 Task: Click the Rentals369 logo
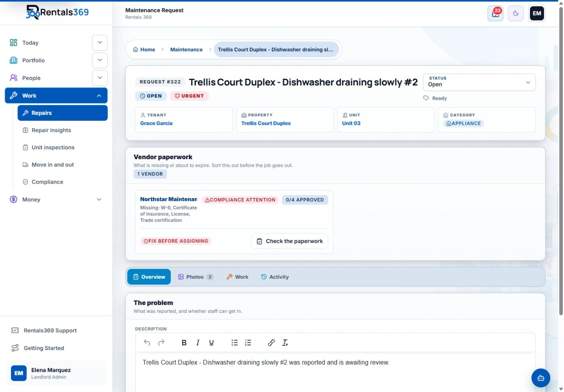coord(57,12)
